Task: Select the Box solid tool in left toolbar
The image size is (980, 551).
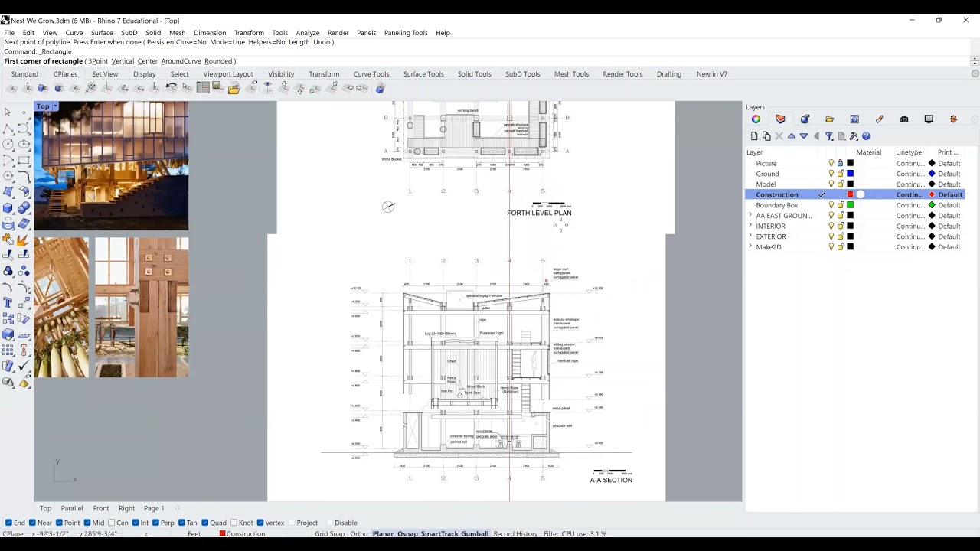Action: 8,208
